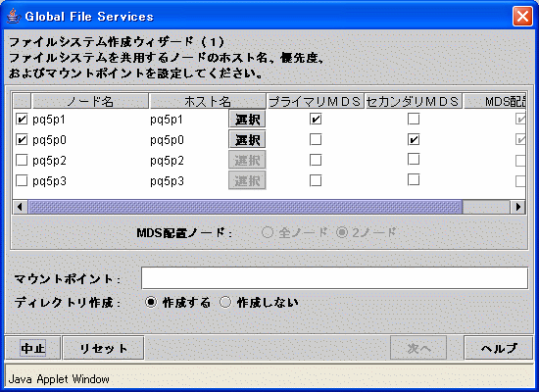Click 選択 button for host pq5p0
The image size is (539, 392).
pos(247,140)
